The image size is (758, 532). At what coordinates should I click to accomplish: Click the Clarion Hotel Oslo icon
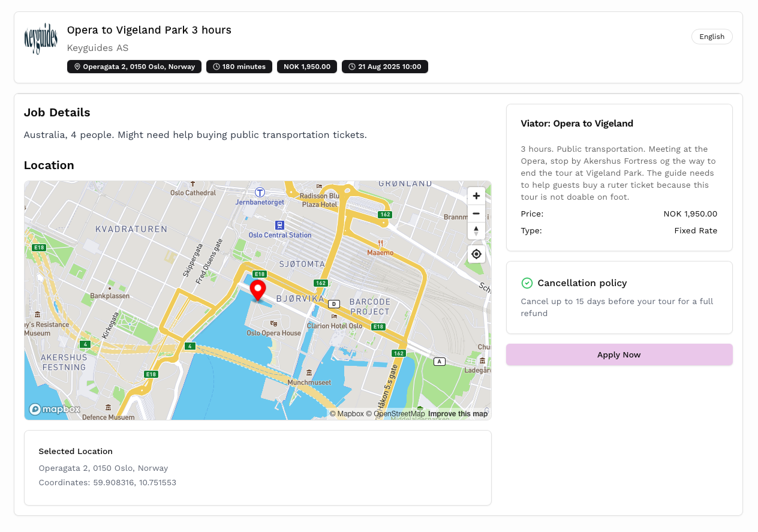click(x=334, y=316)
